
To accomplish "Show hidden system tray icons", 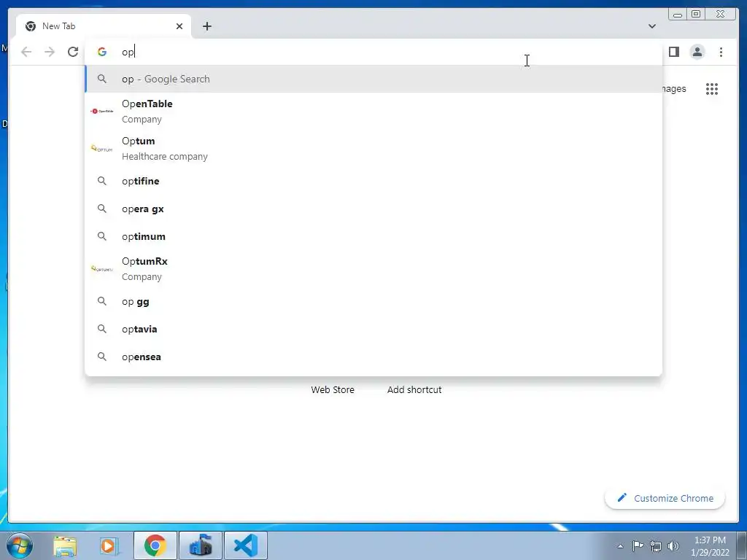I will (620, 546).
